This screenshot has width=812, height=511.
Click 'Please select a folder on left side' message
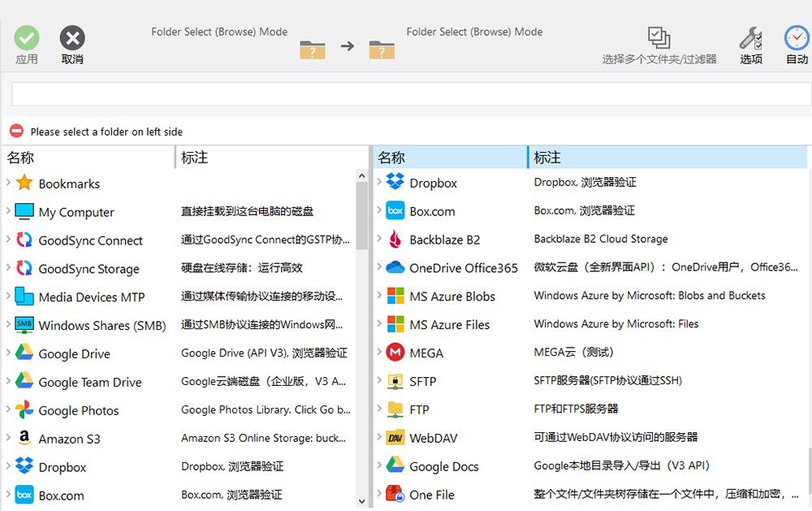click(x=106, y=132)
